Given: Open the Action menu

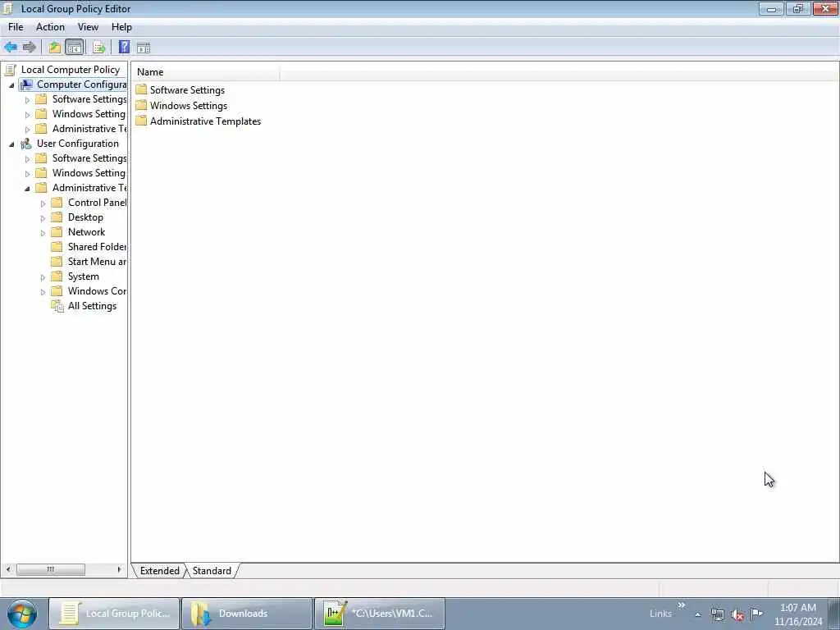Looking at the screenshot, I should coord(50,27).
